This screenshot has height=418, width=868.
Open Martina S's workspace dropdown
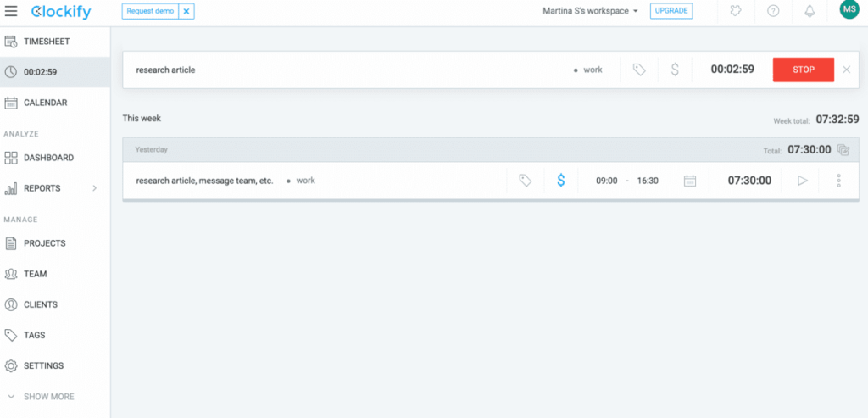coord(590,11)
